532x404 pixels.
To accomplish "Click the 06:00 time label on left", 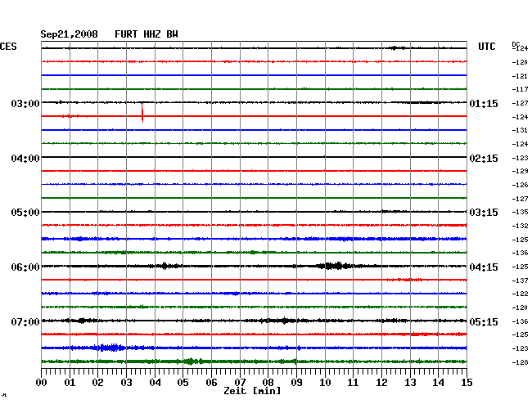I will click(x=25, y=267).
